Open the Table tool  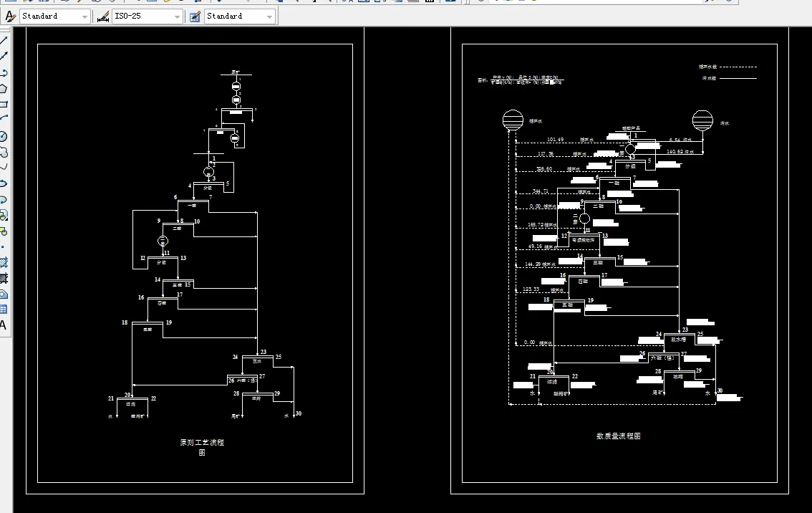4,310
